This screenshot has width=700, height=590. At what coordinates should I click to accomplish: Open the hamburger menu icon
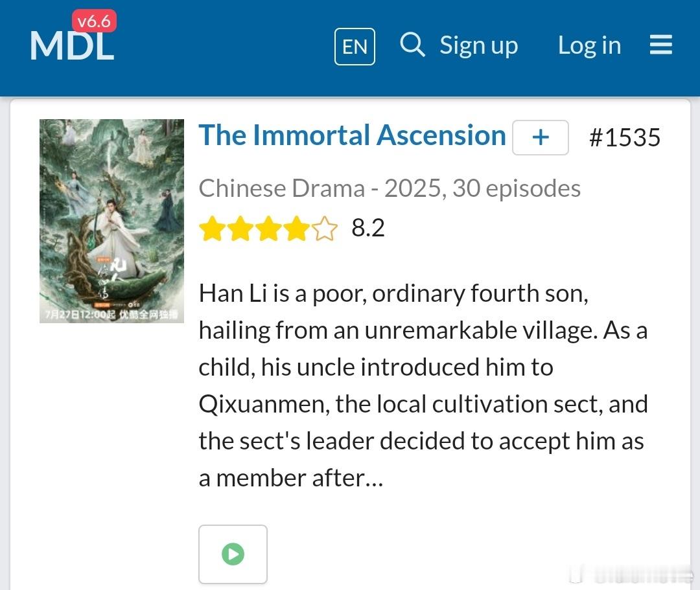(660, 45)
